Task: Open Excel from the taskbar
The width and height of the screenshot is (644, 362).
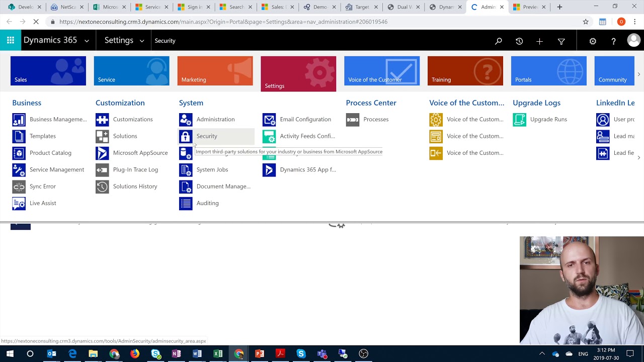Action: tap(218, 354)
